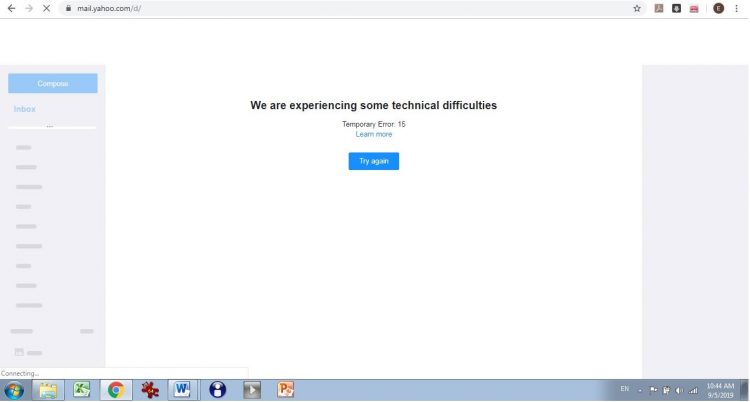This screenshot has width=750, height=402.
Task: Click the Compose button
Action: (53, 83)
